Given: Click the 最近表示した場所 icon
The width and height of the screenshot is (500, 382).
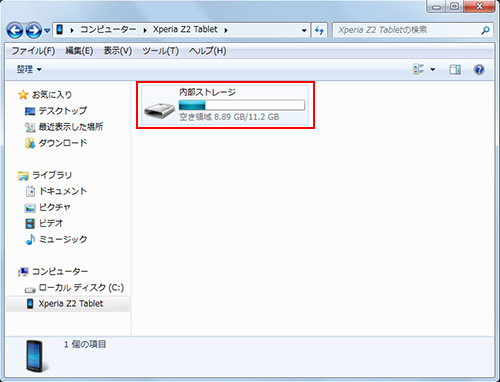Looking at the screenshot, I should pos(30,127).
